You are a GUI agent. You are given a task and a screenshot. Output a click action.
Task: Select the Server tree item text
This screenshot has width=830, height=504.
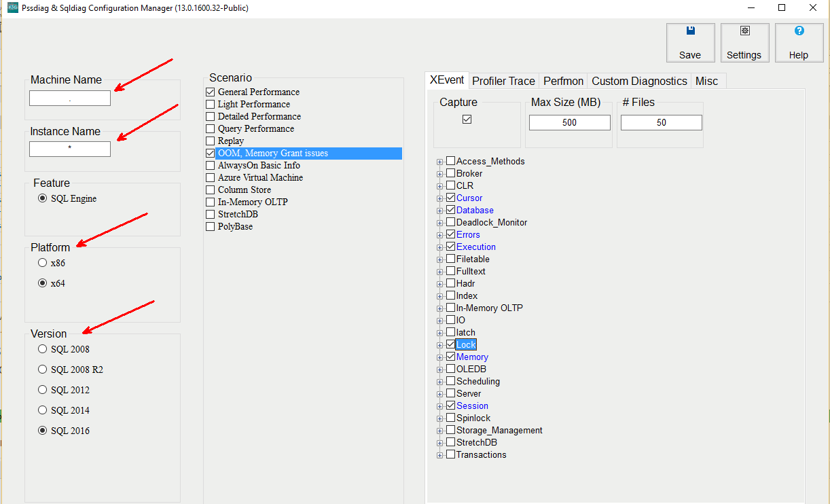469,393
